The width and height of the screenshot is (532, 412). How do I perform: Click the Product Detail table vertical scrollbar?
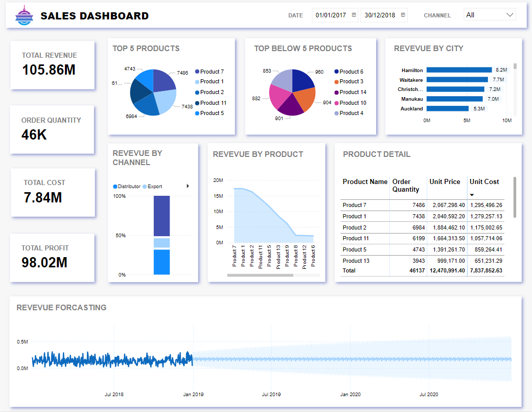(x=514, y=197)
